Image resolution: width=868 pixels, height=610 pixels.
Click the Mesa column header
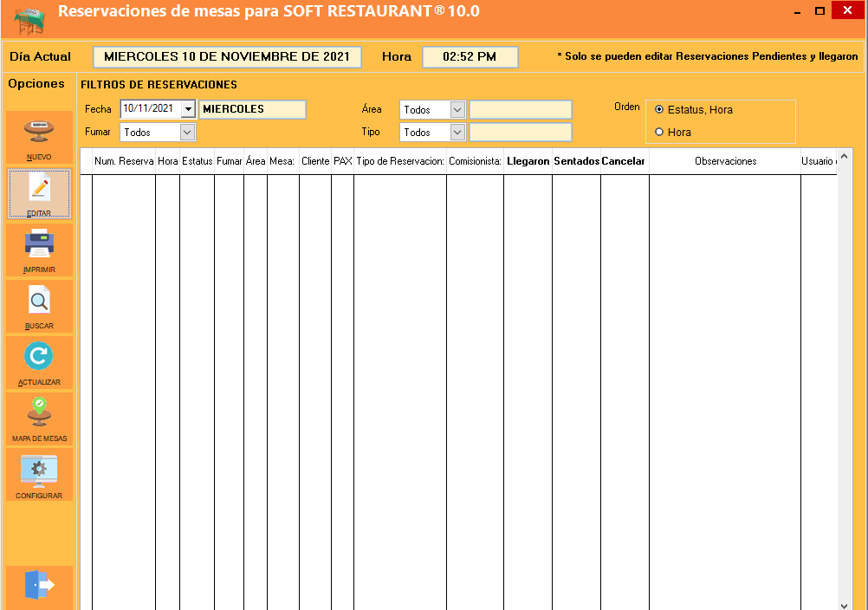[x=283, y=161]
